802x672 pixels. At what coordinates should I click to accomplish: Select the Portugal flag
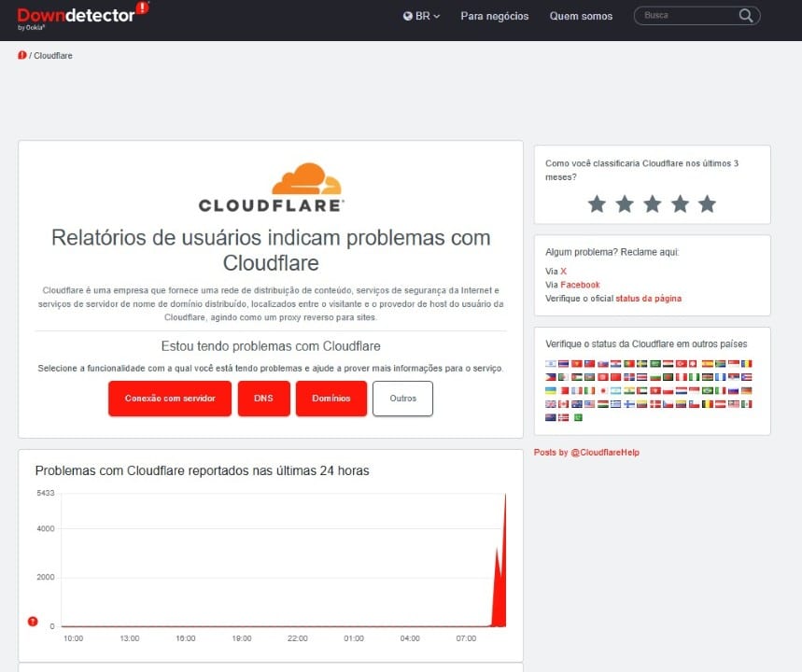[629, 364]
